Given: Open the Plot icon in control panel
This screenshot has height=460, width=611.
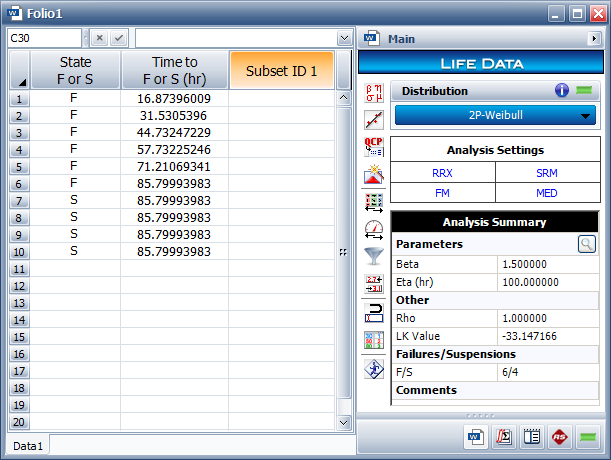Looking at the screenshot, I should click(x=374, y=120).
